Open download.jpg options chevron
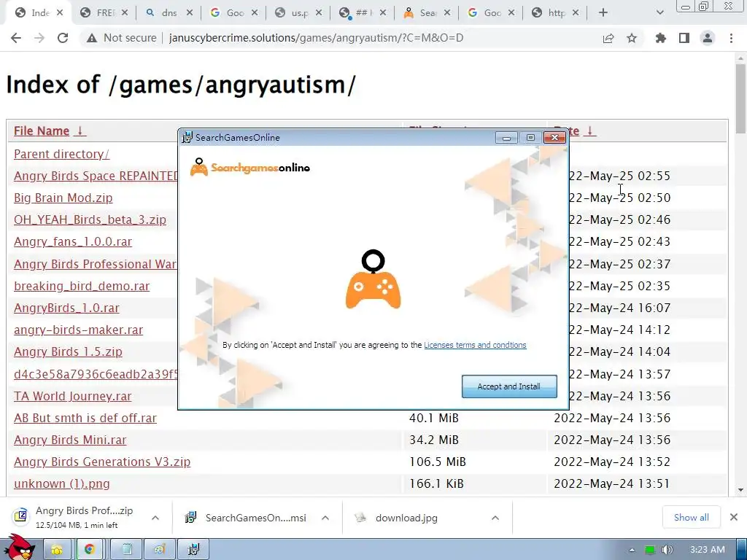The height and width of the screenshot is (560, 747). pyautogui.click(x=495, y=518)
